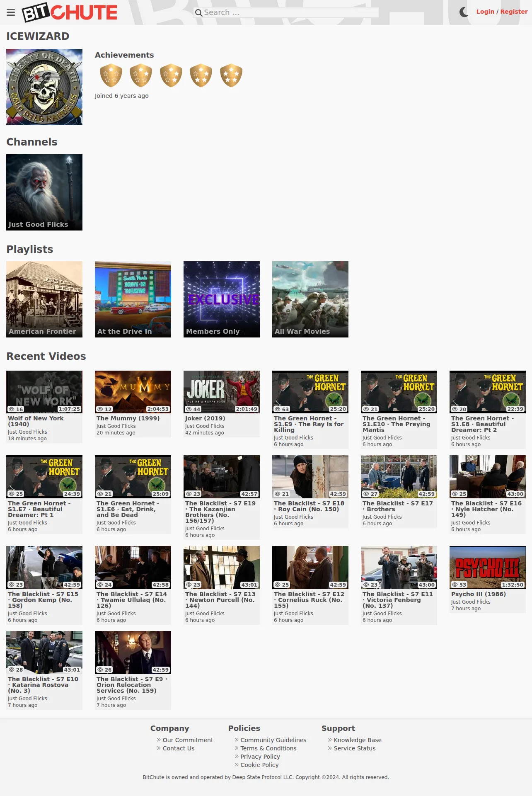
Task: Click the third achievement badge
Action: pyautogui.click(x=171, y=75)
